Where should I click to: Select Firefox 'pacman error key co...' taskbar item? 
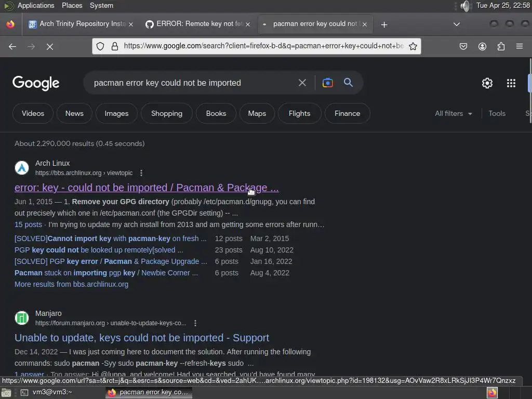(x=149, y=392)
